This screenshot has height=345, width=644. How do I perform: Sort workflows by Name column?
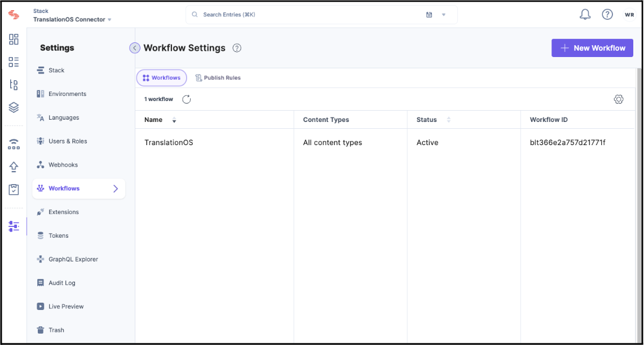(x=174, y=120)
